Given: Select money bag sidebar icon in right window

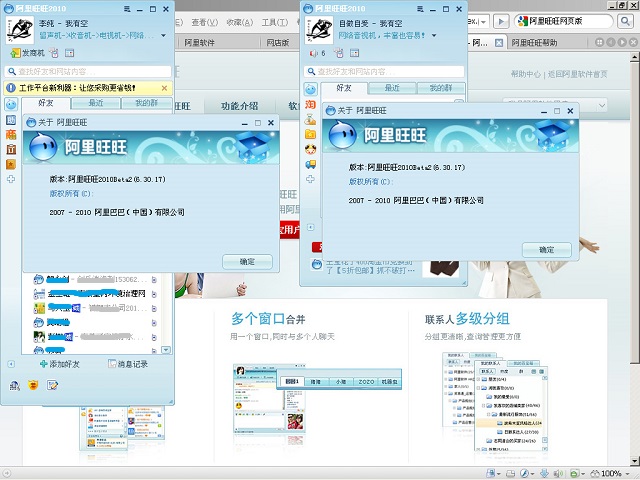Looking at the screenshot, I should [x=310, y=119].
